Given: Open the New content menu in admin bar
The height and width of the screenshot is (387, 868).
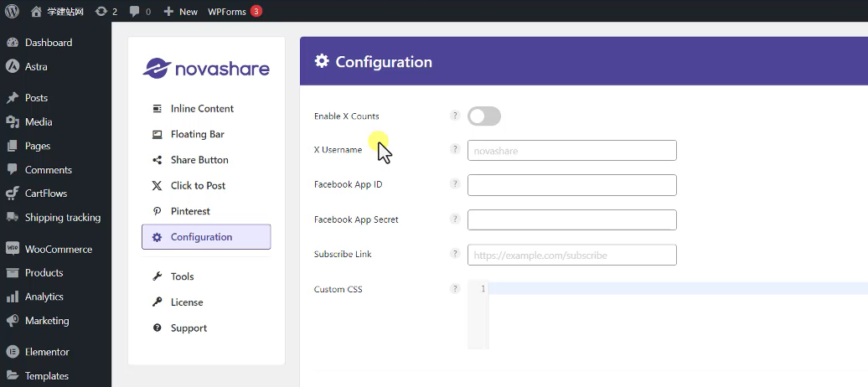Looking at the screenshot, I should (180, 12).
